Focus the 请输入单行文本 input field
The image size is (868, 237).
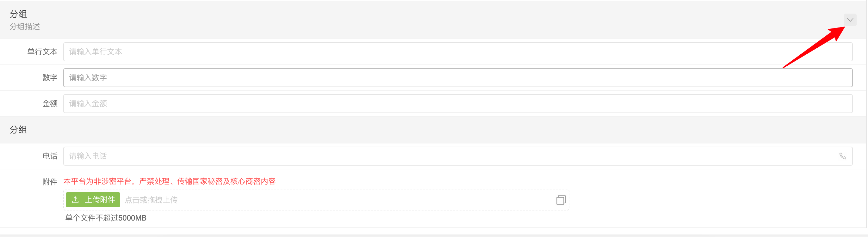click(458, 52)
